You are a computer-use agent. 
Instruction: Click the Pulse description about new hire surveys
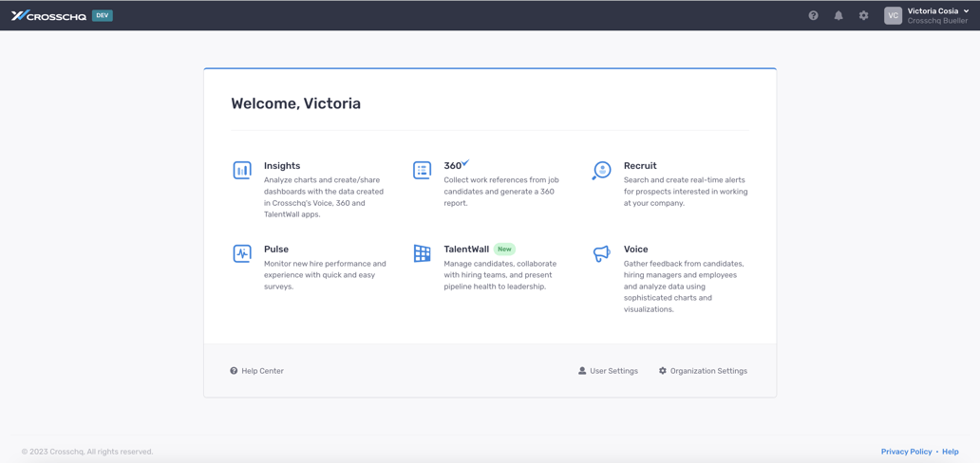325,275
